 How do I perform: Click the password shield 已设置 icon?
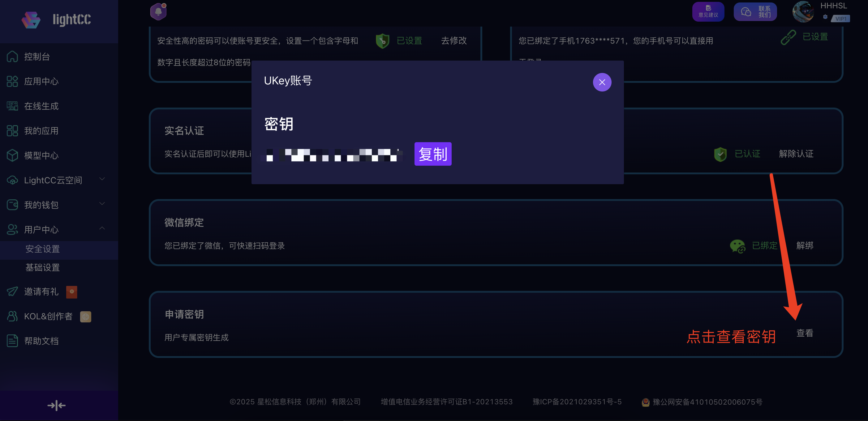[x=382, y=41]
